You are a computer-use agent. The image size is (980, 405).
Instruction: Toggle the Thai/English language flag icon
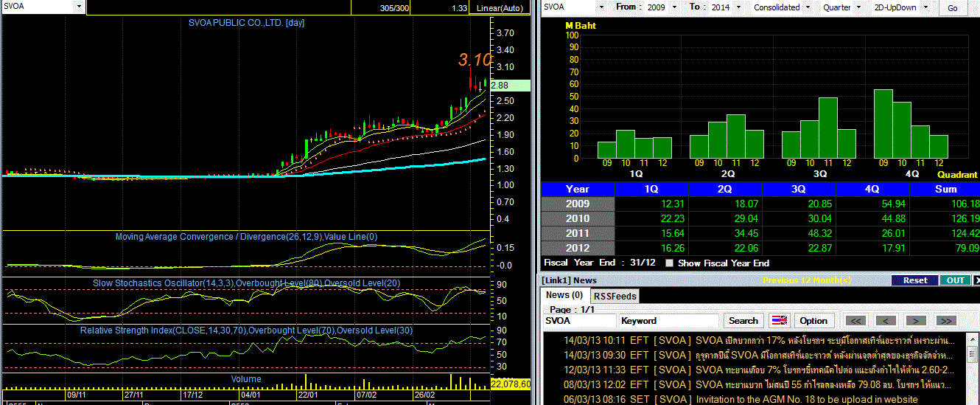778,321
